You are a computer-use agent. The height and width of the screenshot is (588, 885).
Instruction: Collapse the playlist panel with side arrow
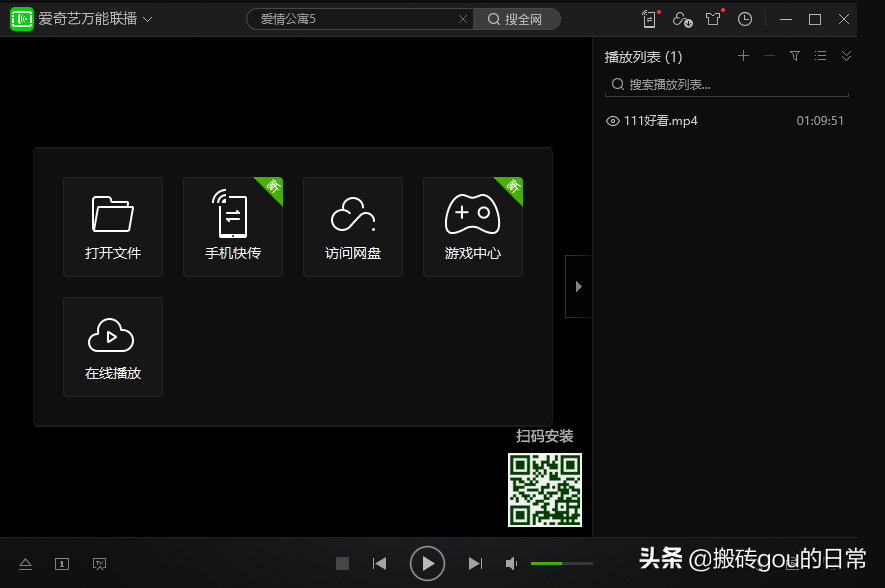(578, 287)
